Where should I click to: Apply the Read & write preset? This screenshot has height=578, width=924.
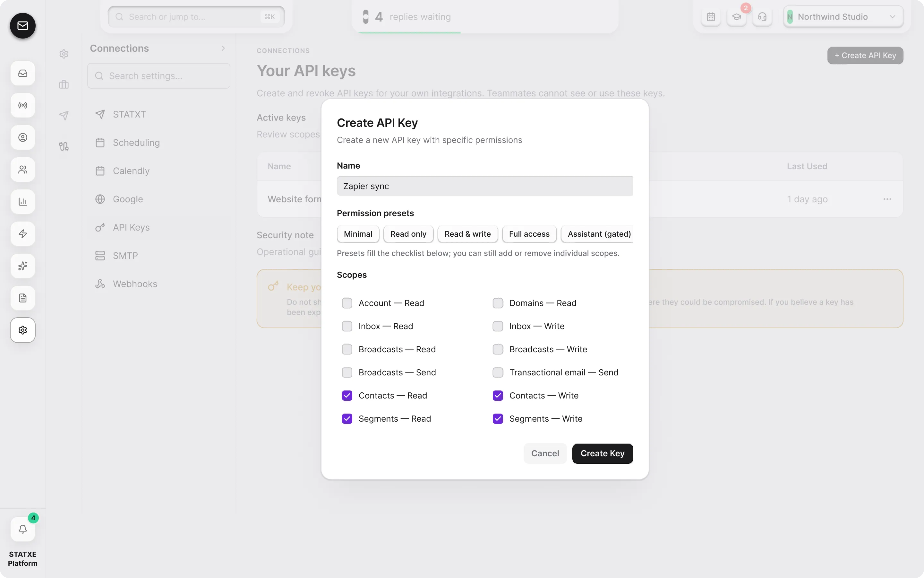[x=467, y=234]
